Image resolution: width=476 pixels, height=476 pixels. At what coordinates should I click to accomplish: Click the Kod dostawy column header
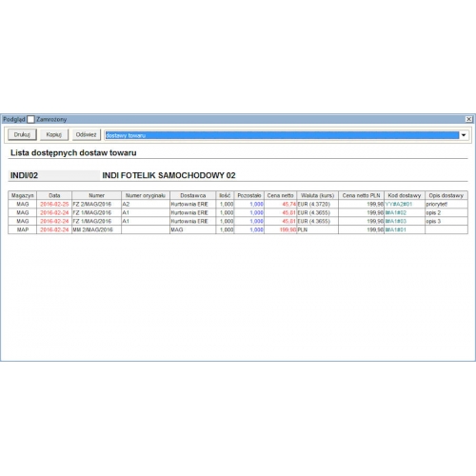coord(405,195)
